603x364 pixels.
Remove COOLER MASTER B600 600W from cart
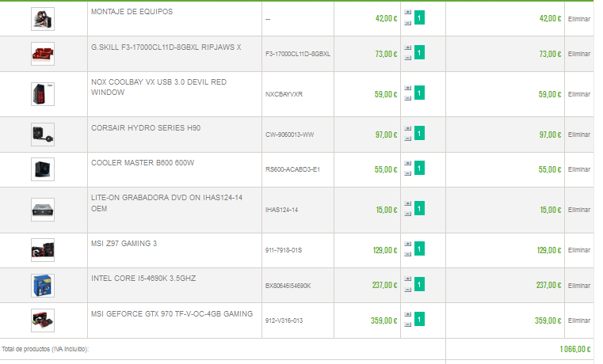(x=578, y=169)
